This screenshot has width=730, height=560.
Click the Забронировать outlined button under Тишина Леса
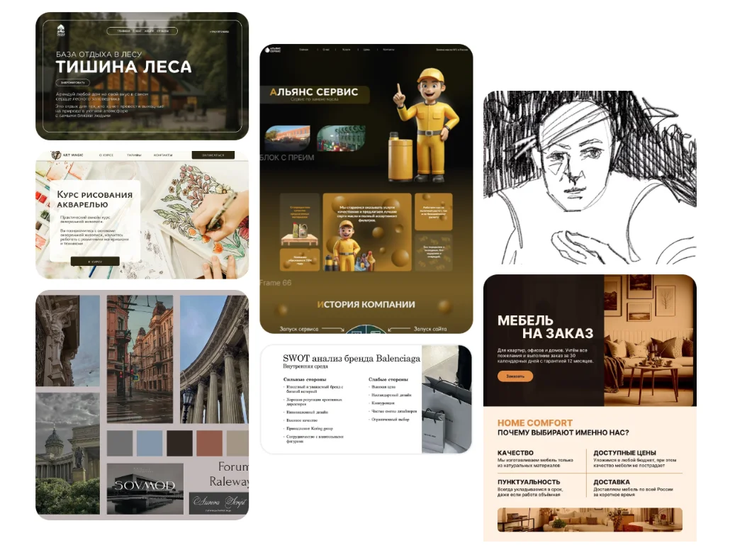72,82
